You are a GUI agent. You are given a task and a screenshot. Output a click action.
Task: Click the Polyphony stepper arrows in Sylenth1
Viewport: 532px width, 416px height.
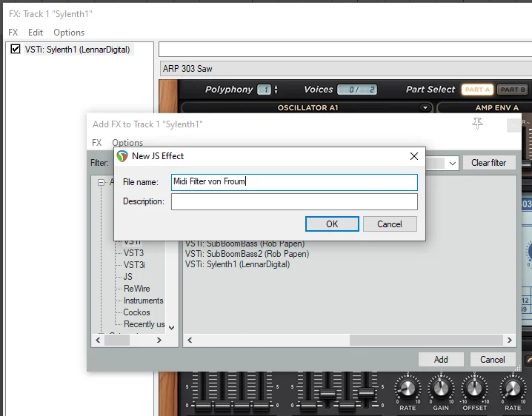(276, 90)
